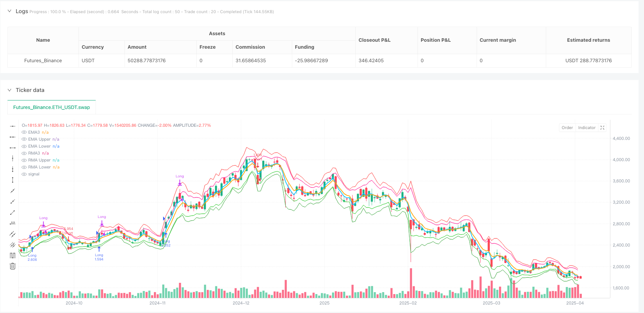Click the trash icon to delete drawings
Viewport: 644px width, 313px height.
[x=12, y=266]
